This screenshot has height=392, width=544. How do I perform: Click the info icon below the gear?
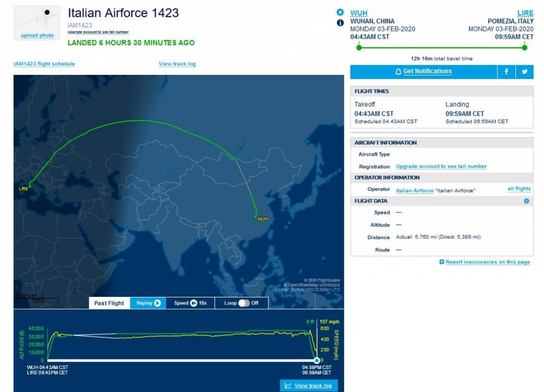pyautogui.click(x=340, y=23)
